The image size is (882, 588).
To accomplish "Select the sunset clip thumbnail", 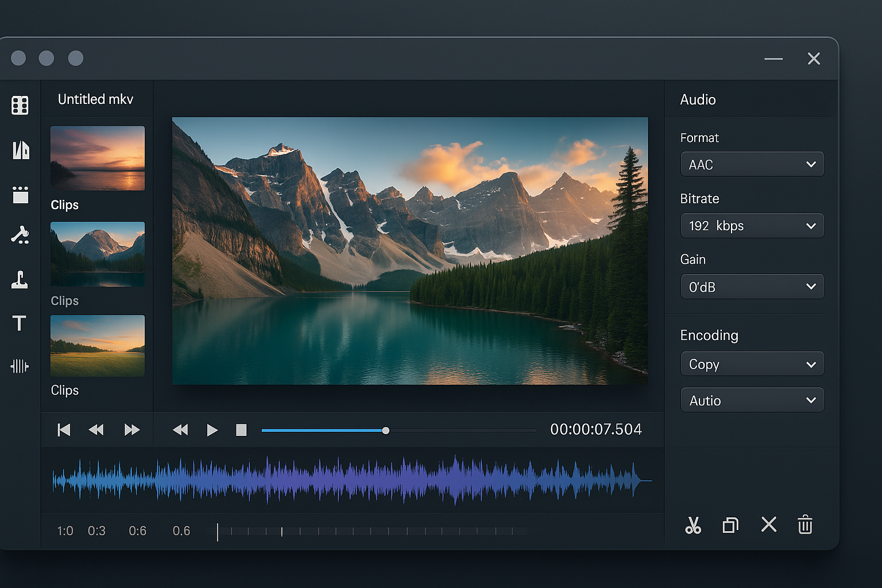I will 98,158.
